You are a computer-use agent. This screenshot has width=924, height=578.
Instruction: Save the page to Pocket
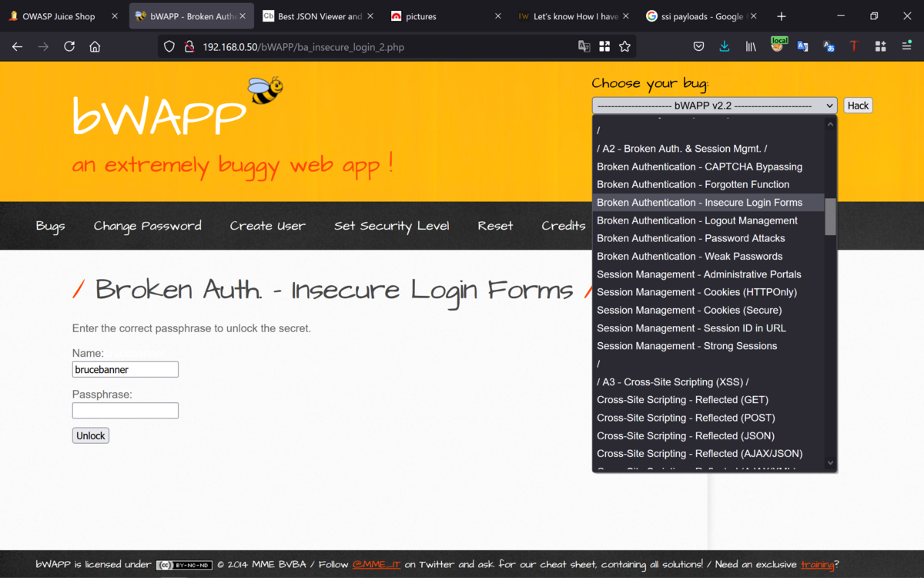tap(698, 46)
